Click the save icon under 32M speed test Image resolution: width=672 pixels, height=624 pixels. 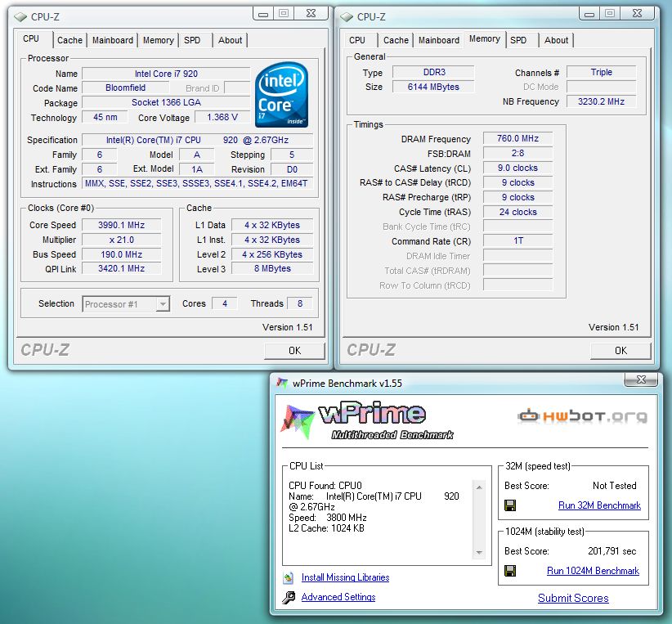[x=510, y=505]
